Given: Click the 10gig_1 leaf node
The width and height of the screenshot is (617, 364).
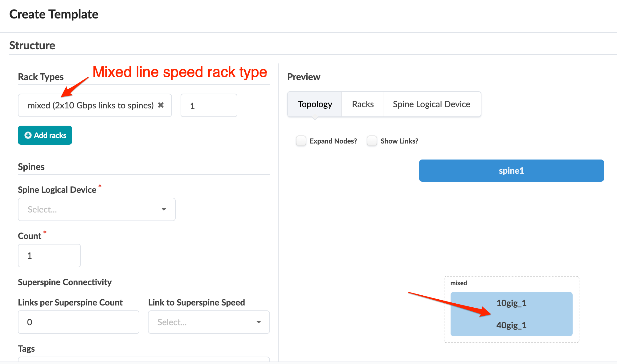Looking at the screenshot, I should pos(511,303).
